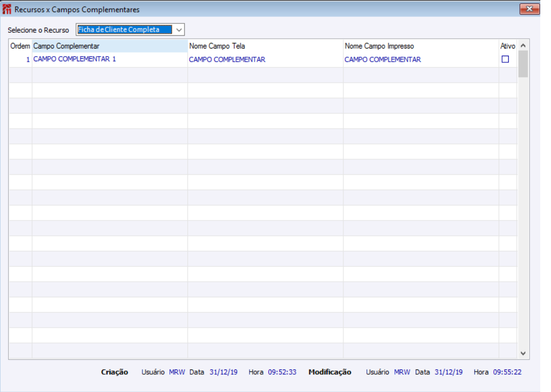Screen dimensions: 551x392
Task: Sort by the Ordem column header
Action: [x=20, y=46]
